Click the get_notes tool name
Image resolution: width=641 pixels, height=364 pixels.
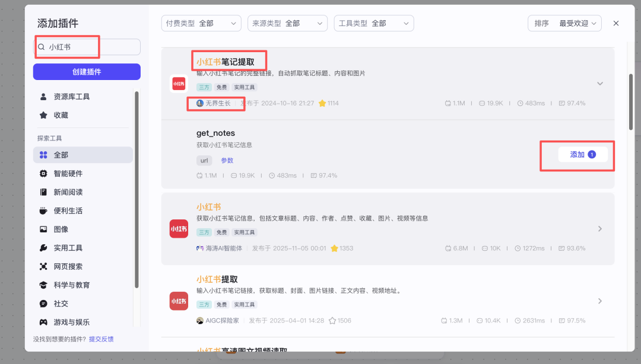point(215,133)
